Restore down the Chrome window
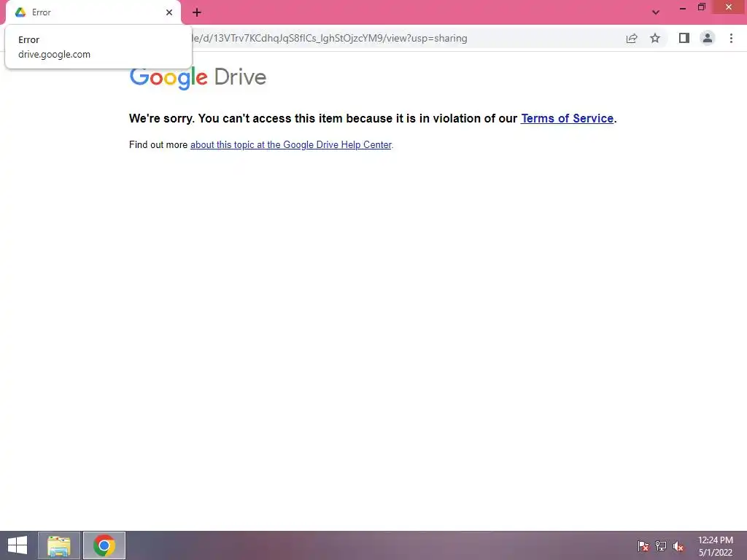Viewport: 747px width, 560px height. pos(702,7)
